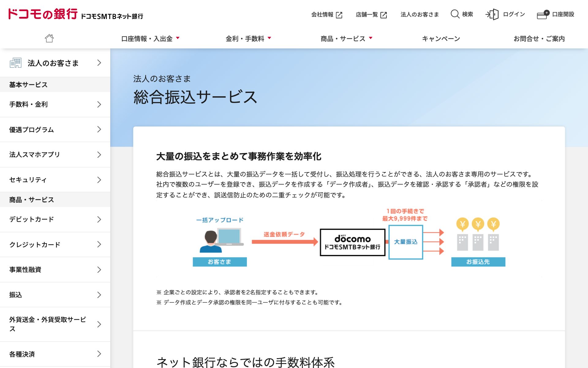
Task: Open デビットカード in the sidebar
Action: pyautogui.click(x=55, y=220)
